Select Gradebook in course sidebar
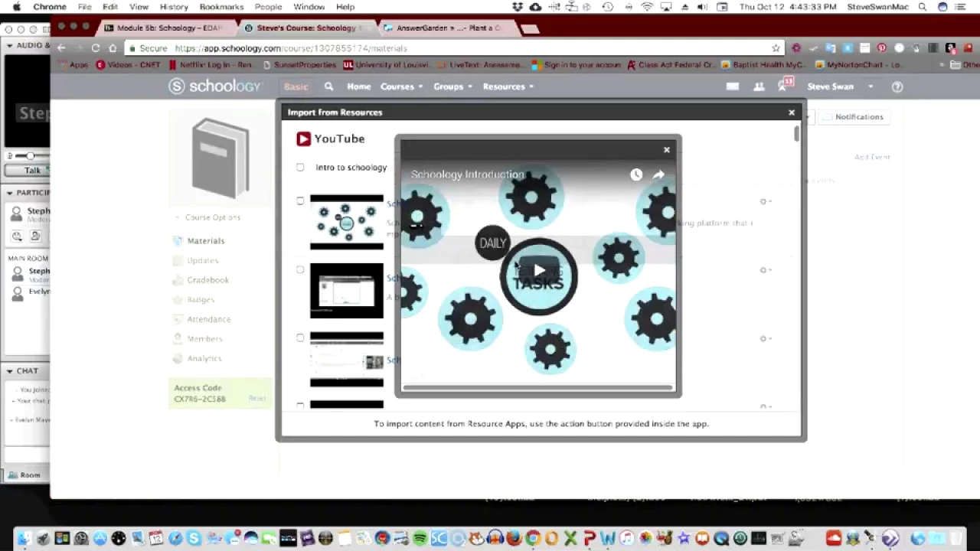The width and height of the screenshot is (980, 551). click(x=208, y=280)
